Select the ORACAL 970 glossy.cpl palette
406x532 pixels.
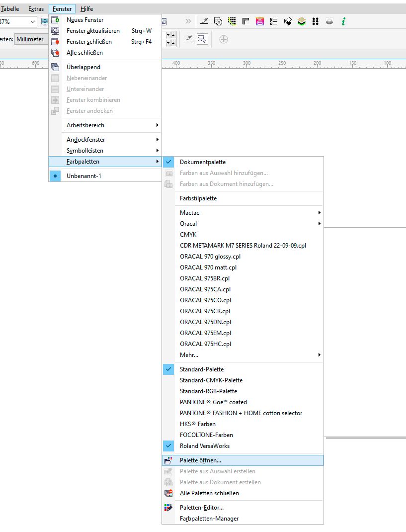coord(210,257)
